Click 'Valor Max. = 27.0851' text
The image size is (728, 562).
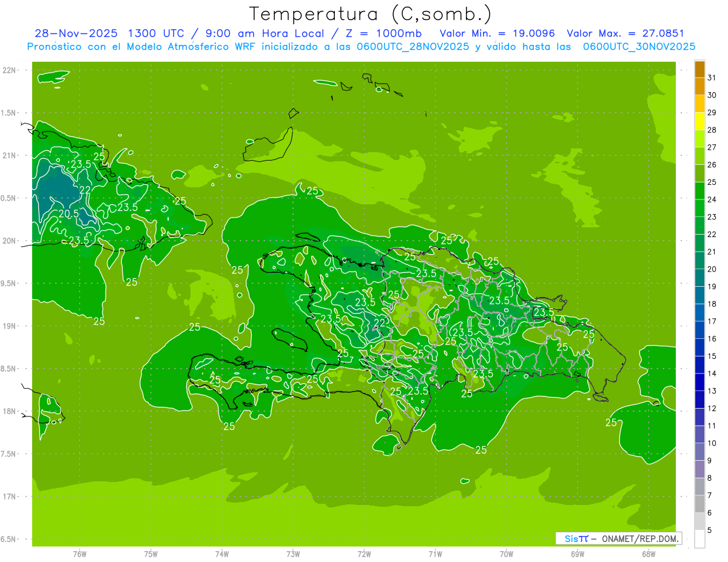coord(625,33)
